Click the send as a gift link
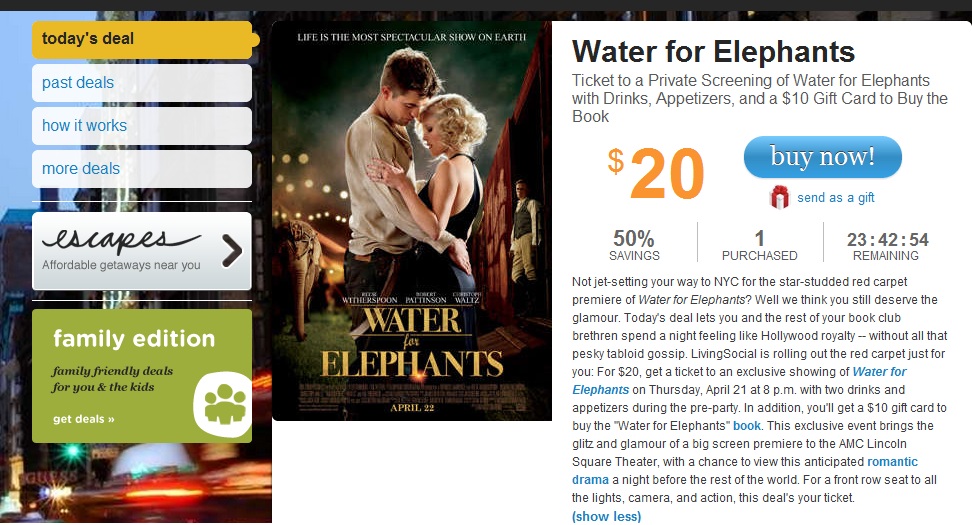The height and width of the screenshot is (525, 972). coord(835,198)
